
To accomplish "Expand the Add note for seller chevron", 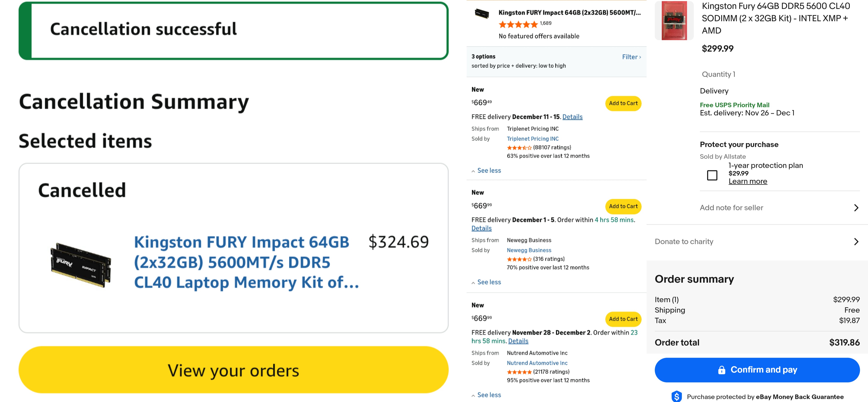I will coord(856,208).
